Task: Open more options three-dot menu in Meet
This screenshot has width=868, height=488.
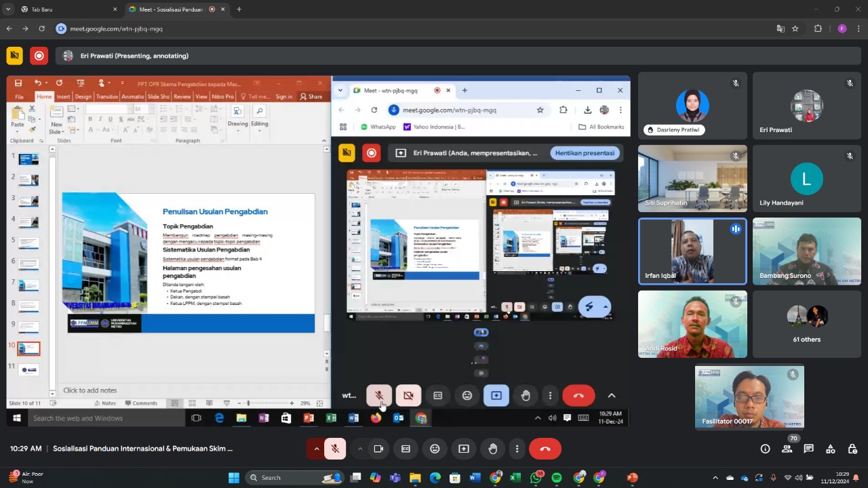Action: coord(517,449)
